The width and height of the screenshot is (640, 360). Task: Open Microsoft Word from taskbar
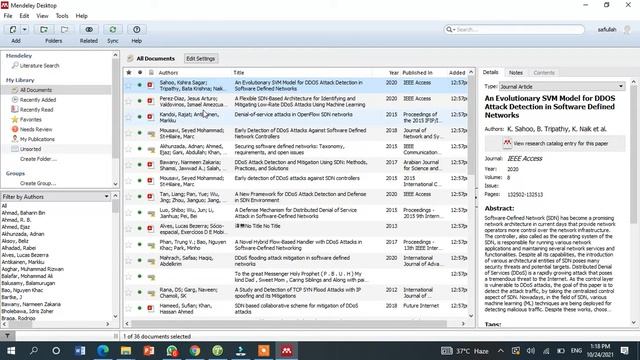(x=80, y=351)
